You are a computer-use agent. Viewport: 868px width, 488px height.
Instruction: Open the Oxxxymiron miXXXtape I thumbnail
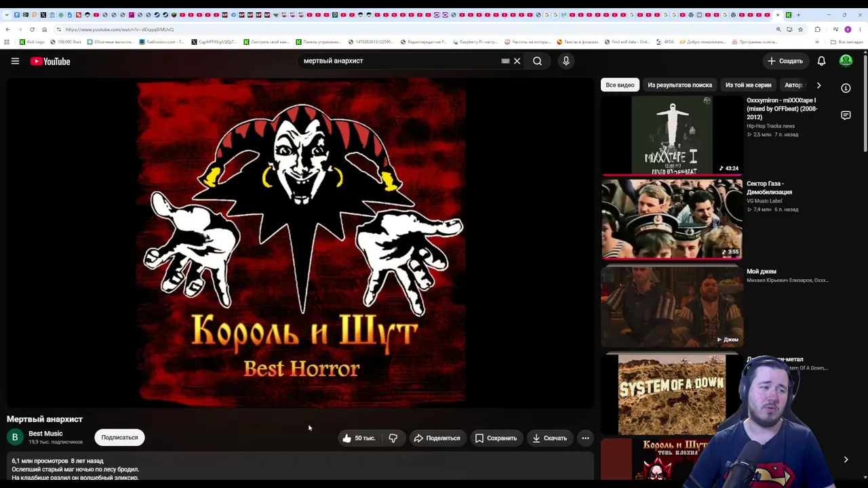tap(672, 135)
